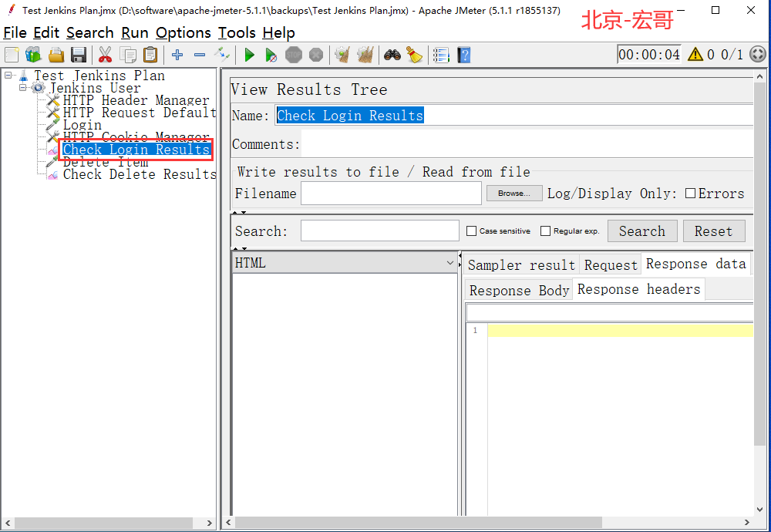Click the Search button
The height and width of the screenshot is (532, 771).
(642, 231)
